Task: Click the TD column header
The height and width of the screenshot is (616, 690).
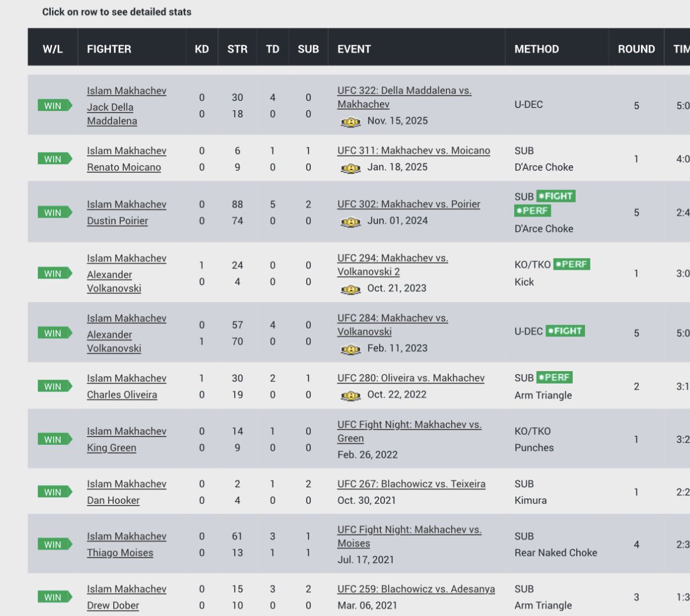Action: (x=272, y=49)
